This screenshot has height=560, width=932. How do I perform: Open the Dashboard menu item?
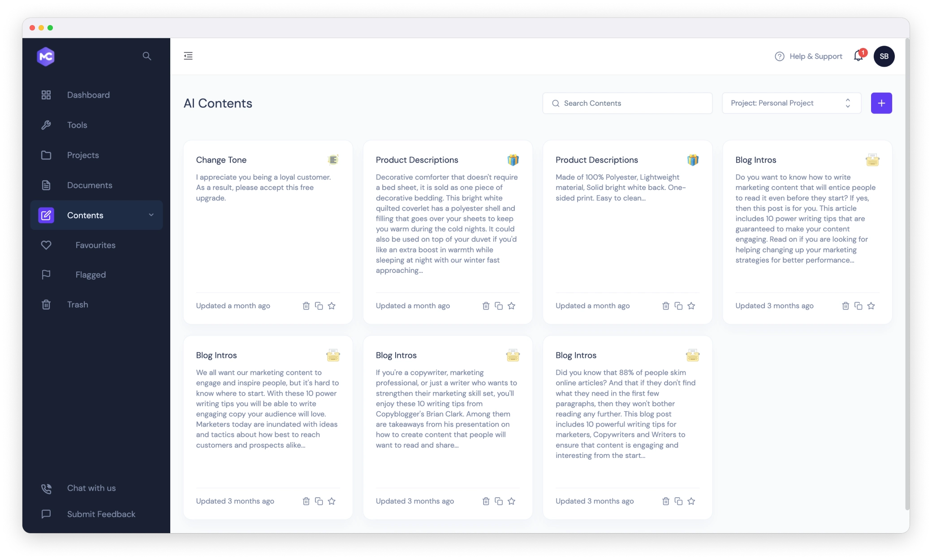click(88, 95)
